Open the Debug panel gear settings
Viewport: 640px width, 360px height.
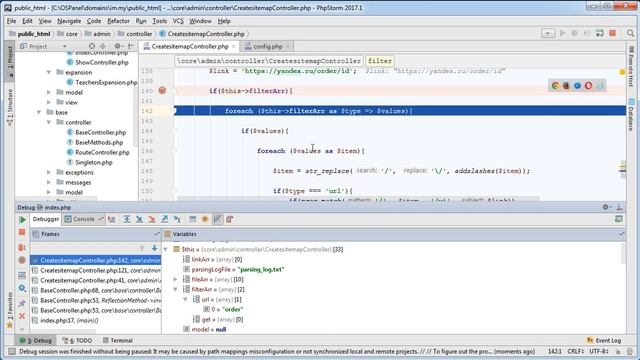click(606, 207)
